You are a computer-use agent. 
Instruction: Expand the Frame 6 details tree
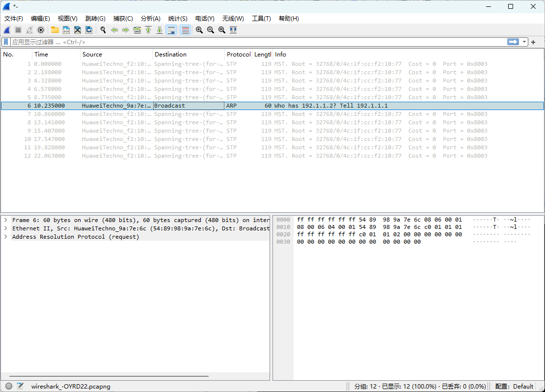pyautogui.click(x=6, y=220)
